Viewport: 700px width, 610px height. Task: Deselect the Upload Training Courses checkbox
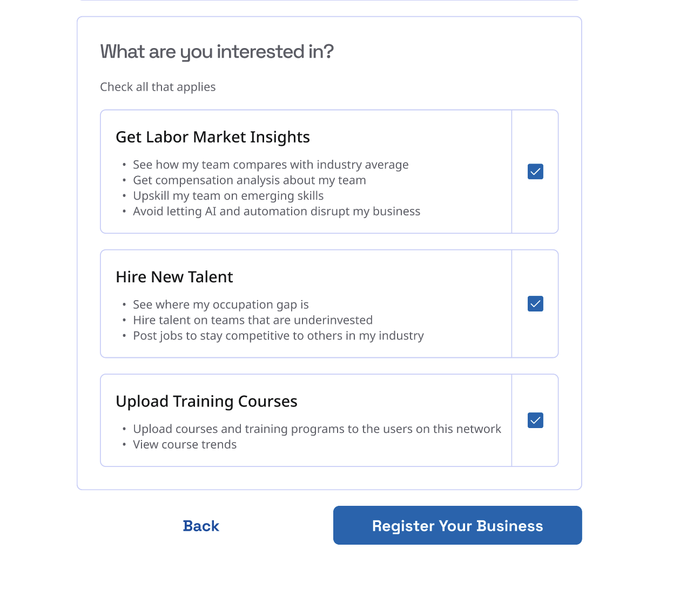pos(535,421)
